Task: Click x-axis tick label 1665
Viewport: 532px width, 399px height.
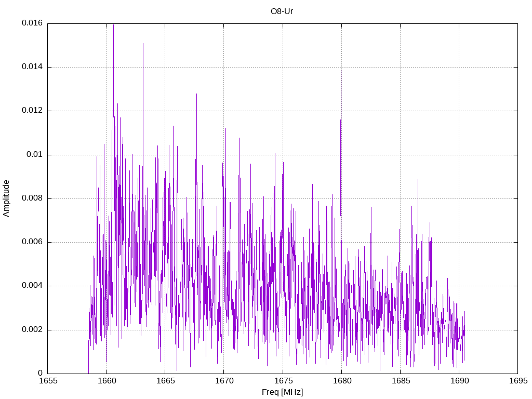Action: pyautogui.click(x=165, y=381)
